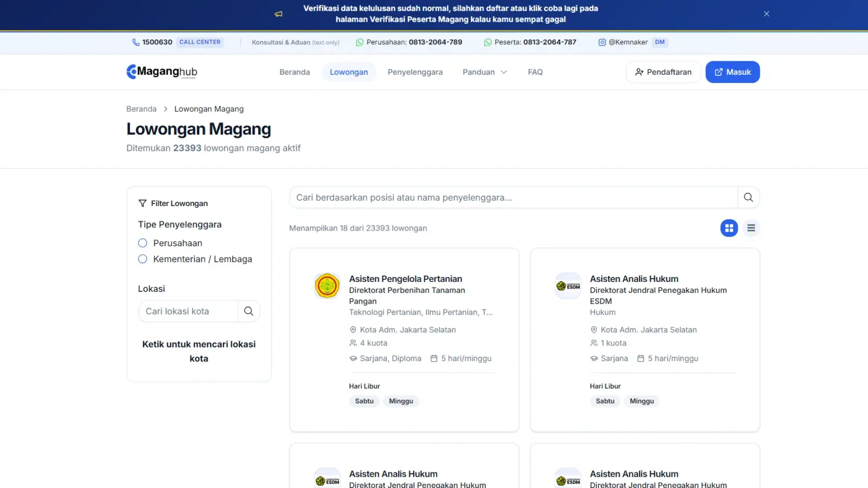The image size is (868, 488).
Task: Switch to list view layout icon
Action: click(751, 228)
